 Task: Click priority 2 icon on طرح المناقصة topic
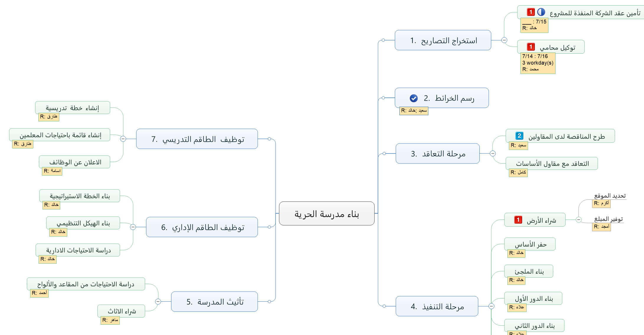tap(519, 136)
